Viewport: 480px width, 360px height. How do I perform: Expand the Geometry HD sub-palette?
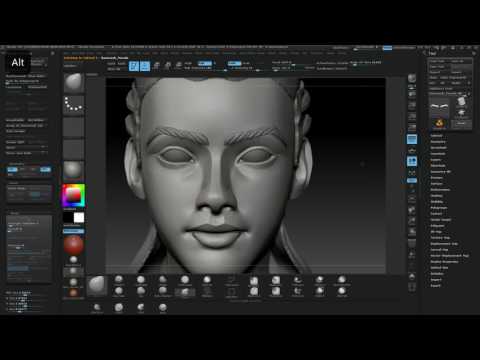point(440,172)
